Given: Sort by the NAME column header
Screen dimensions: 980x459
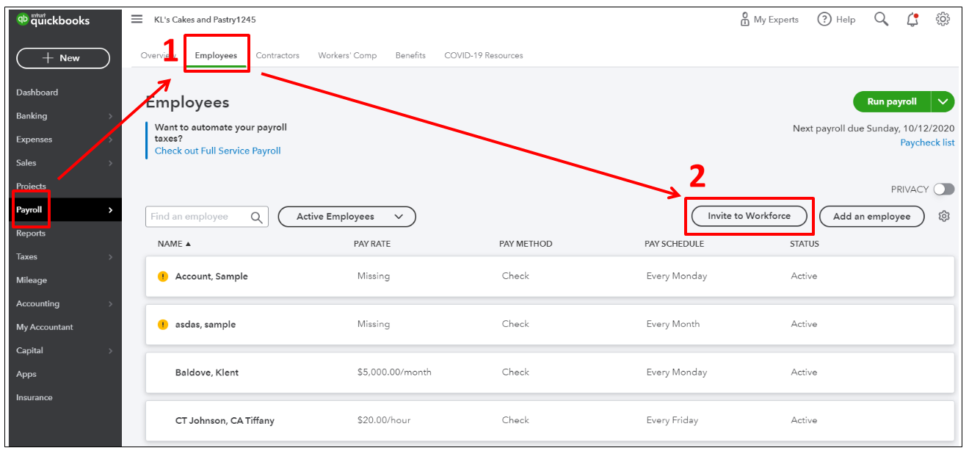Looking at the screenshot, I should click(174, 244).
